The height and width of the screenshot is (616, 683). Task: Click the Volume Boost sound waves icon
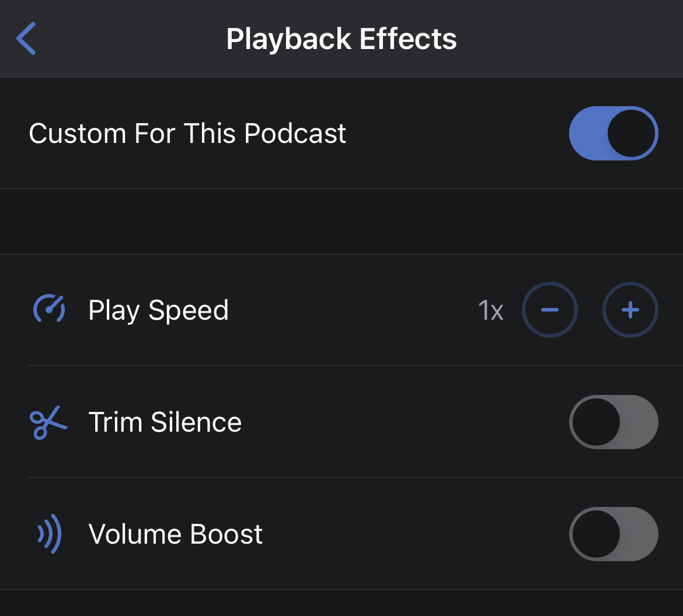tap(50, 534)
